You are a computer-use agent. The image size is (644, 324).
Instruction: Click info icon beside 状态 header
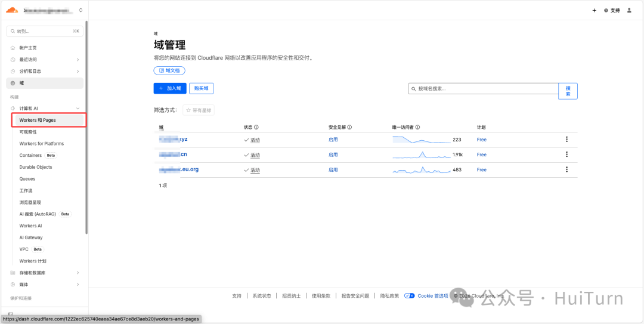tap(256, 128)
